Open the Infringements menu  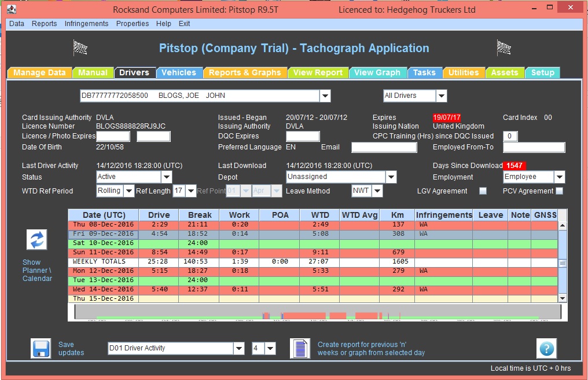pos(86,24)
